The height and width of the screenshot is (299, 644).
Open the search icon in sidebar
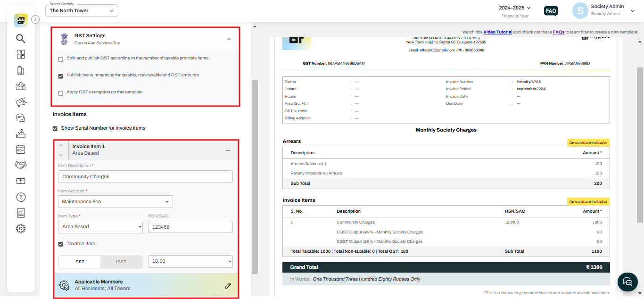[x=21, y=39]
